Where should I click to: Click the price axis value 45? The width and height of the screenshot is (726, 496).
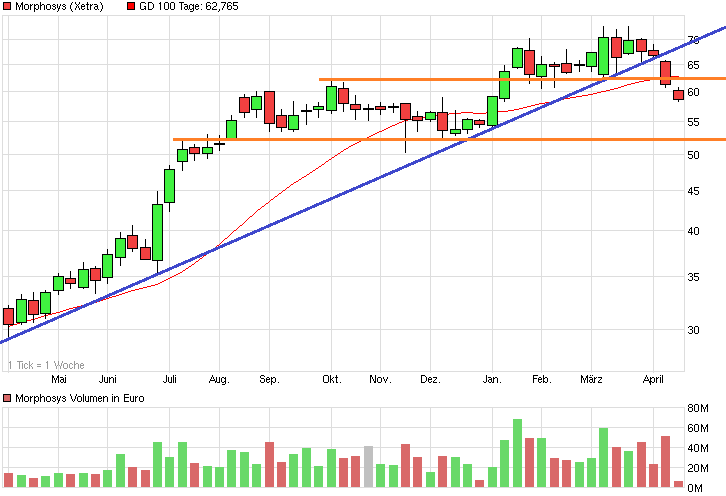click(693, 191)
